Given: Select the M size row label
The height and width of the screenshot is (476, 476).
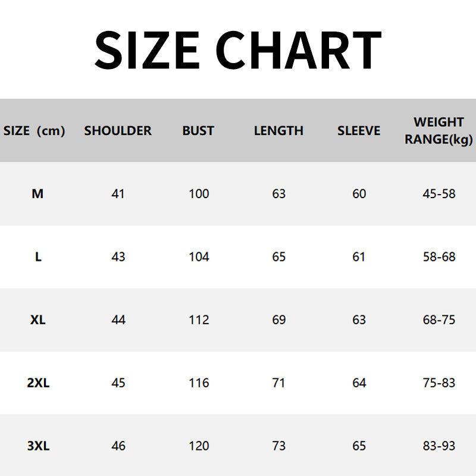Looking at the screenshot, I should 37,194.
